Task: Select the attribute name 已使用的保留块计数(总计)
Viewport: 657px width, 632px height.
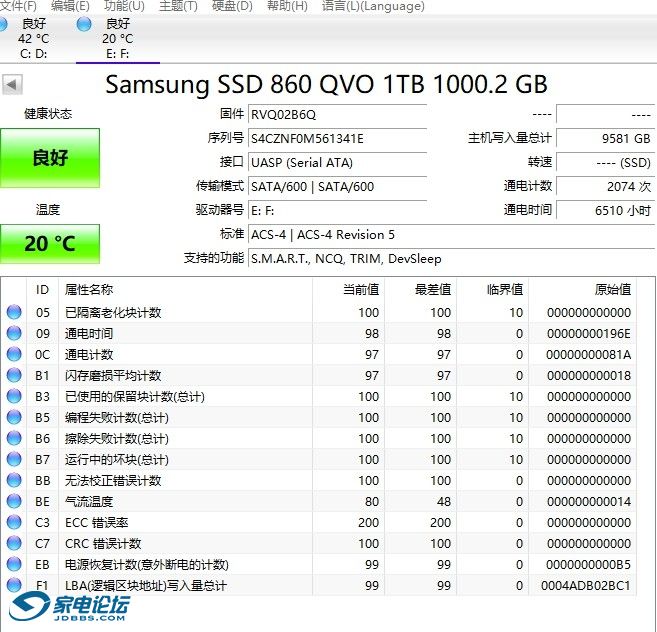Action: (x=135, y=396)
